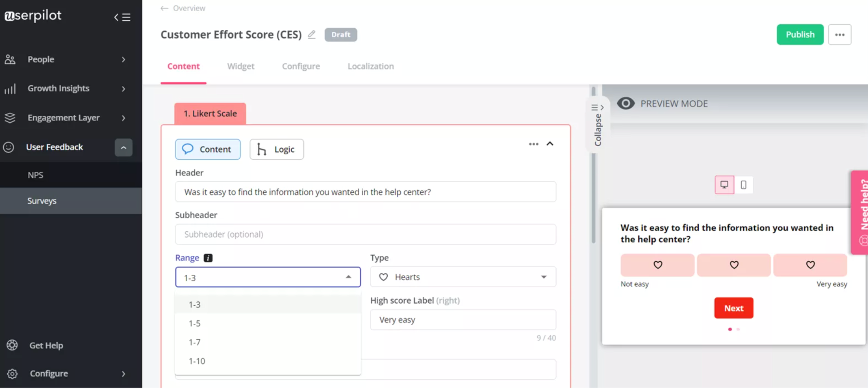Click the back arrow to Overview
The image size is (868, 389).
click(x=164, y=8)
